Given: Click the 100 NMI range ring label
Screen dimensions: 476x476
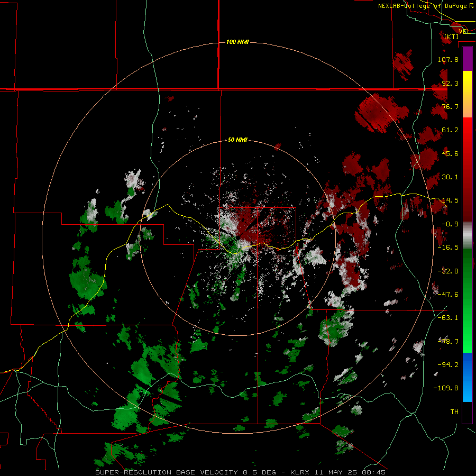Looking at the screenshot, I should pos(237,42).
